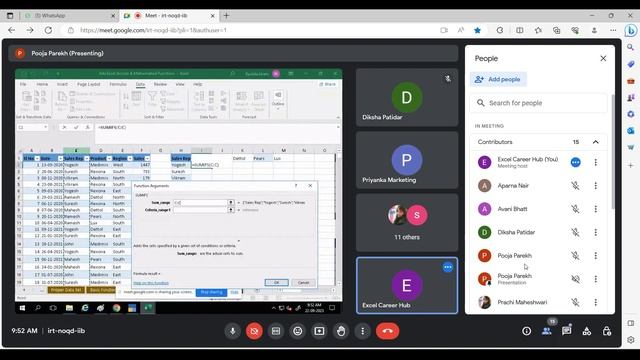Click the present now icon
The height and width of the screenshot is (360, 640).
pyautogui.click(x=319, y=331)
